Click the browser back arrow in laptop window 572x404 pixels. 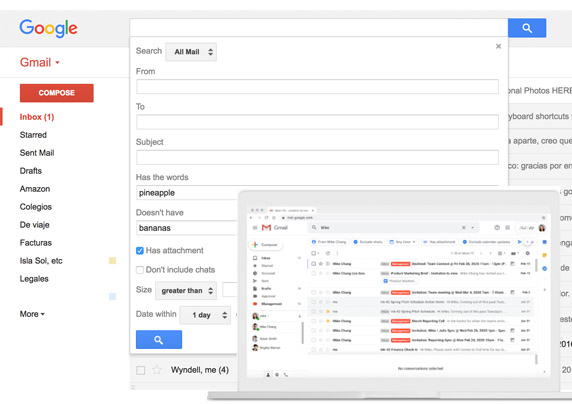(251, 218)
